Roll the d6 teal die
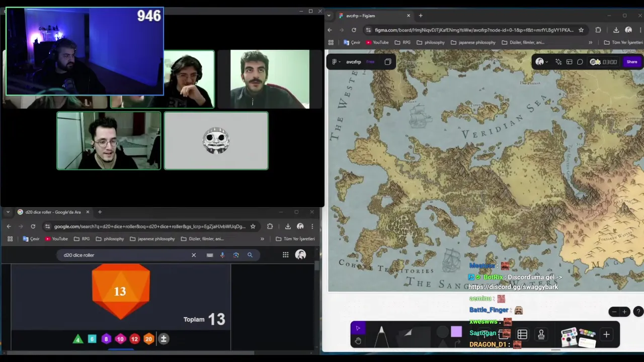This screenshot has width=644, height=362. tap(92, 339)
